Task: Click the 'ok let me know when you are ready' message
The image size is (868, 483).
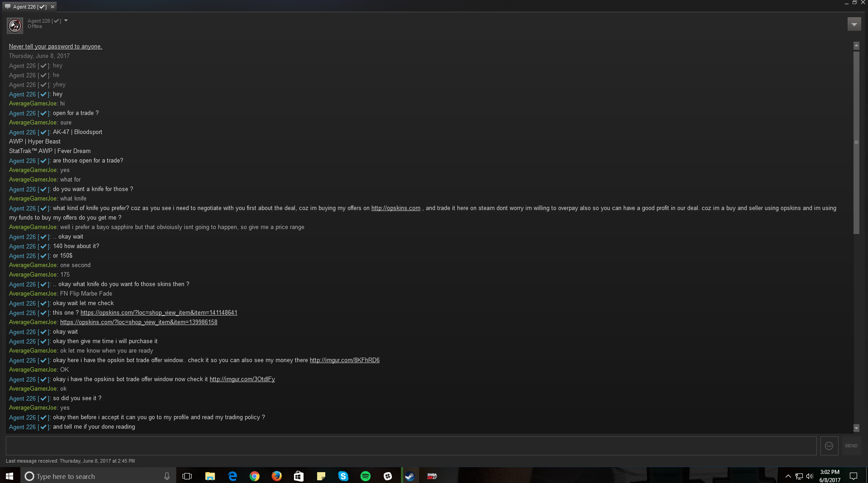Action: tap(106, 351)
